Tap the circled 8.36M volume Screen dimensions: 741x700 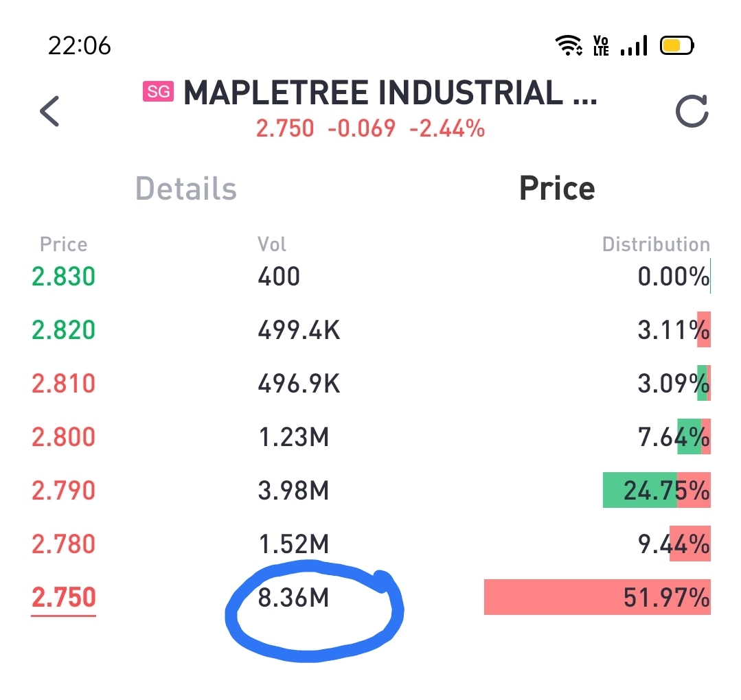(293, 598)
